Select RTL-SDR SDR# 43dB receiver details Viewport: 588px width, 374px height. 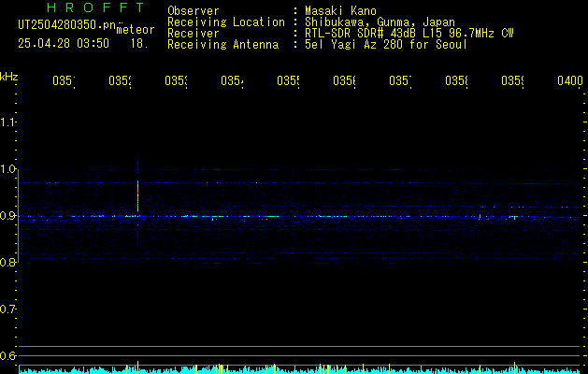409,34
